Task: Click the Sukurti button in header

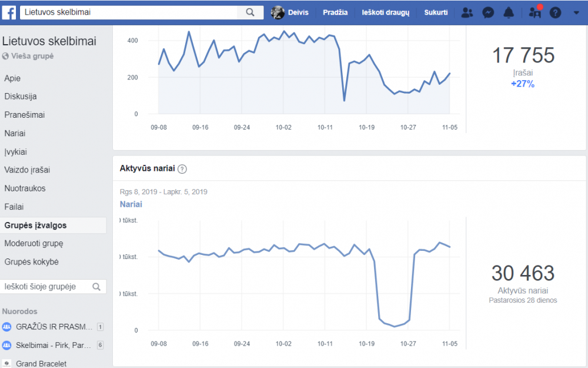Action: 436,12
